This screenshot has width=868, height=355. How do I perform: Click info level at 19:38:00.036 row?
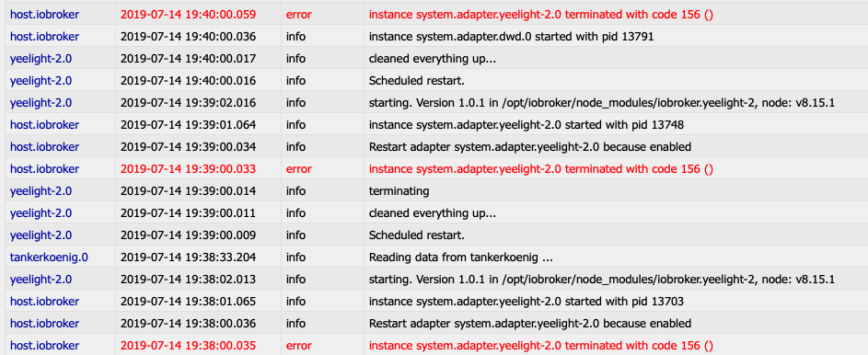click(295, 324)
